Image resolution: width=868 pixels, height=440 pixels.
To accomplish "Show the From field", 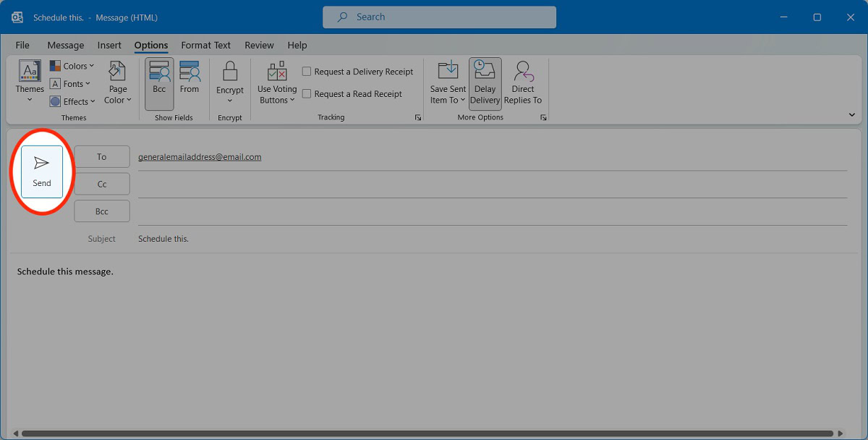I will [190, 81].
